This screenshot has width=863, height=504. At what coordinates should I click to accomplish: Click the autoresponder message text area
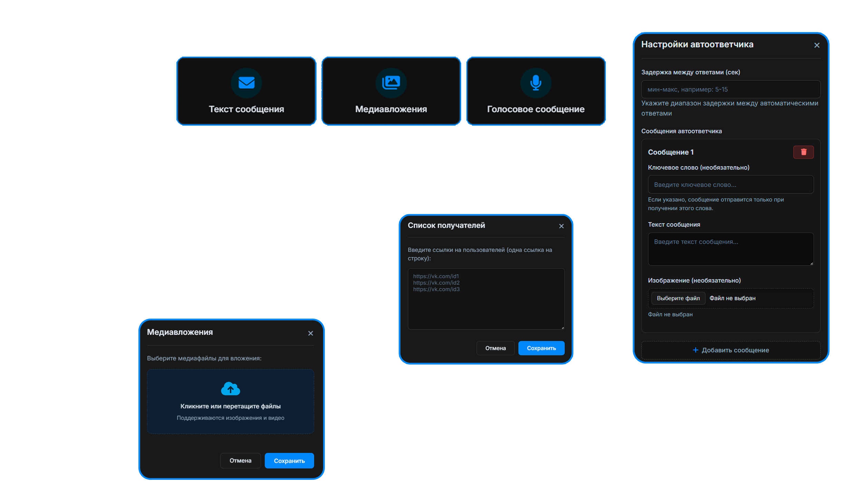tap(730, 249)
